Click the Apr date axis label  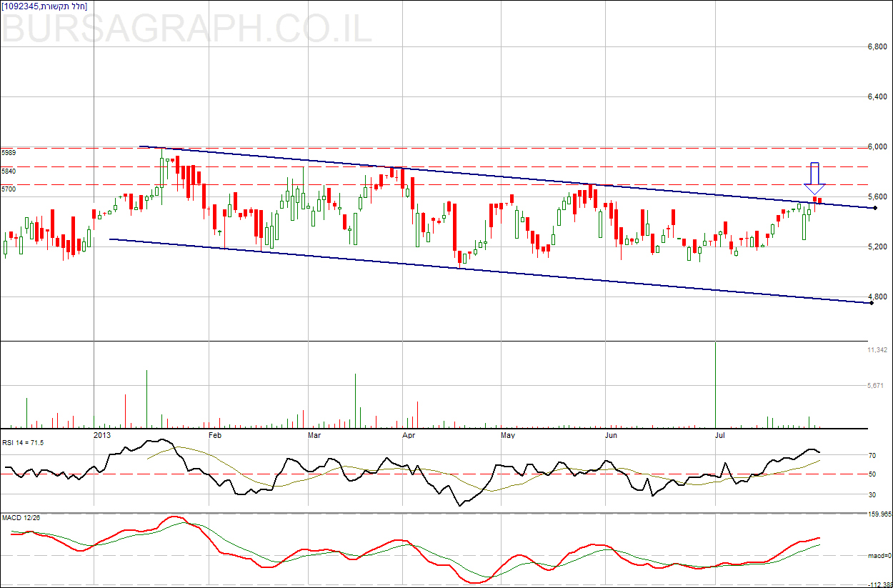(409, 434)
